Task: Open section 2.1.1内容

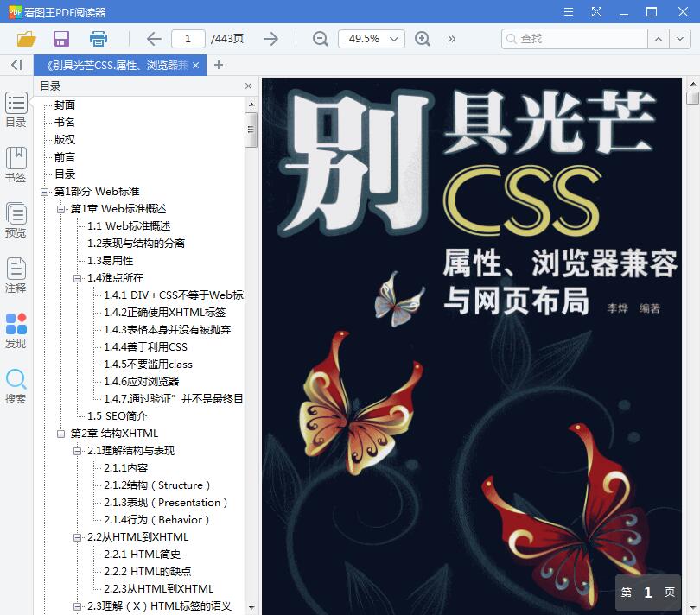Action: click(126, 468)
